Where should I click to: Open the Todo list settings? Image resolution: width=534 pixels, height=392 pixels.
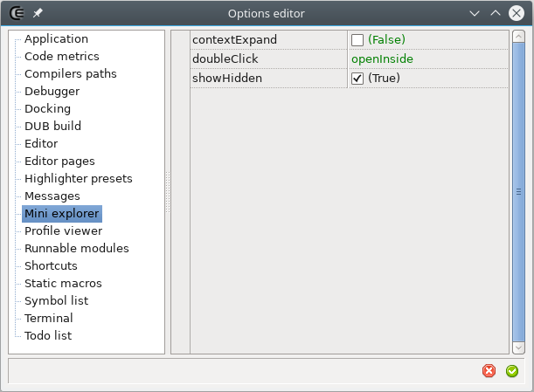pos(48,336)
